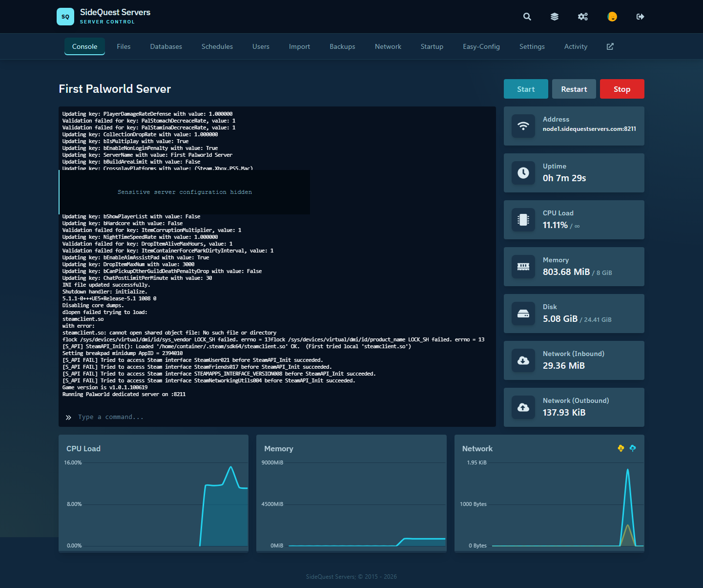The height and width of the screenshot is (588, 703).
Task: Click the CPU Load chip icon
Action: pos(523,220)
